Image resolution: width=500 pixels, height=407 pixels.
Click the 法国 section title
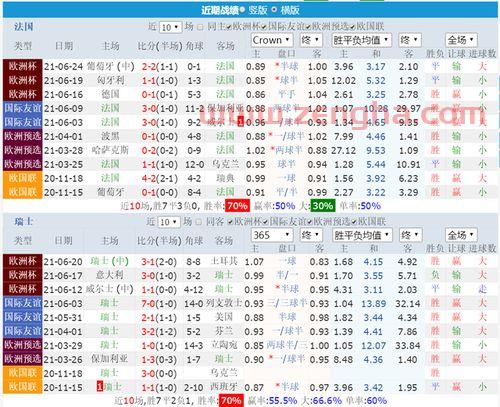23,27
